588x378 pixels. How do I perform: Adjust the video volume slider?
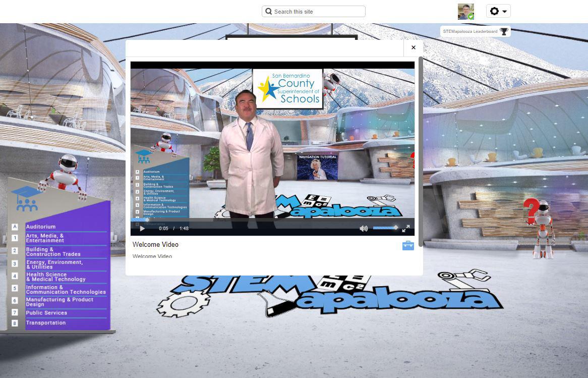coord(385,228)
